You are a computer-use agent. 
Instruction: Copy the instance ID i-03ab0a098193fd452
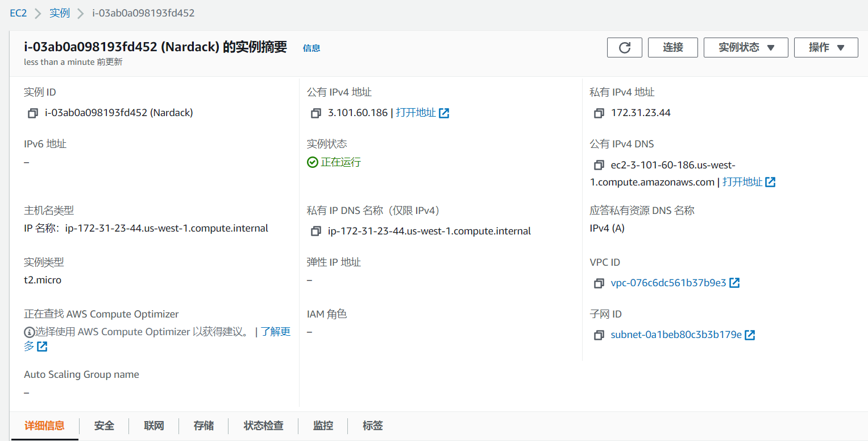click(33, 113)
